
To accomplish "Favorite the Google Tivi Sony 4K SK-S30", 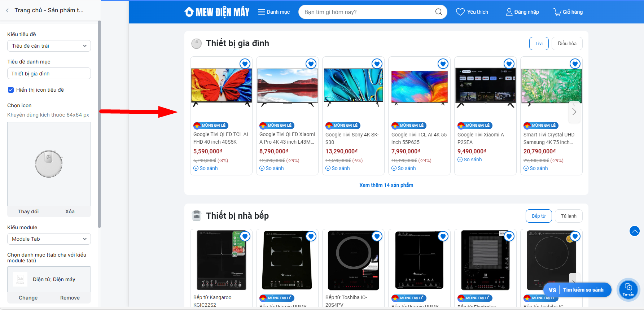I will tap(377, 64).
